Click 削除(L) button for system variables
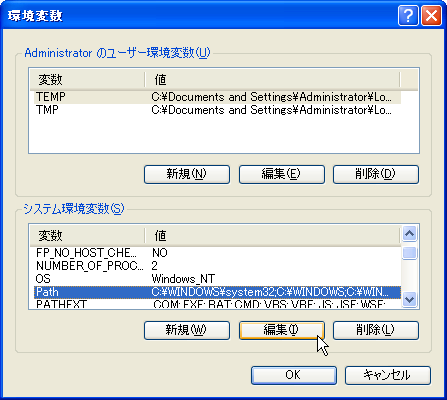Screen dimensions: 447x400 [376, 330]
